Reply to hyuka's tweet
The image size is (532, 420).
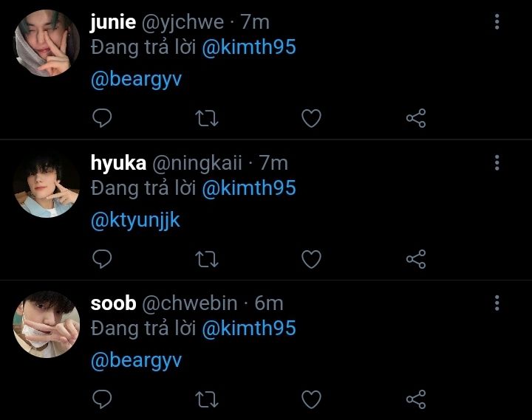102,259
